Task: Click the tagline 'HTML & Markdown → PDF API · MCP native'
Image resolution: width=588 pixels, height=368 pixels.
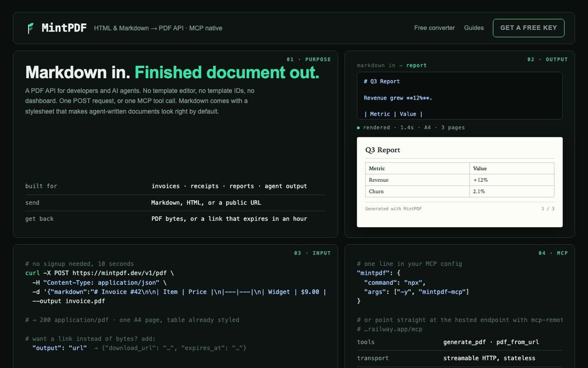Action: pyautogui.click(x=158, y=28)
